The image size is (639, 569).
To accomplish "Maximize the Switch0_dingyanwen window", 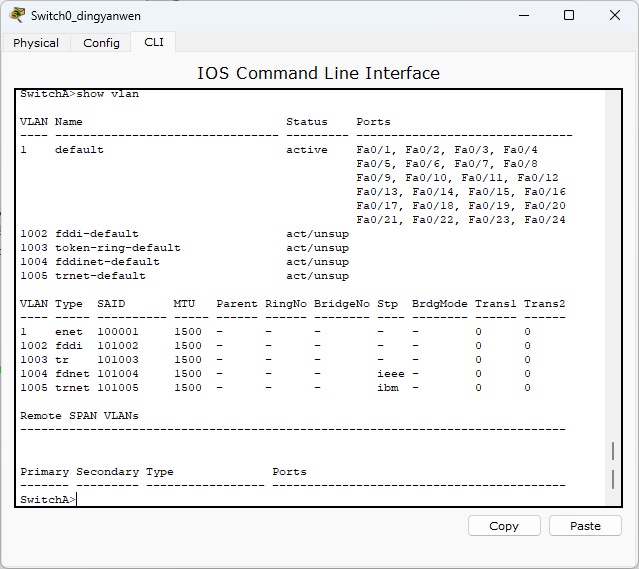I will [x=569, y=15].
